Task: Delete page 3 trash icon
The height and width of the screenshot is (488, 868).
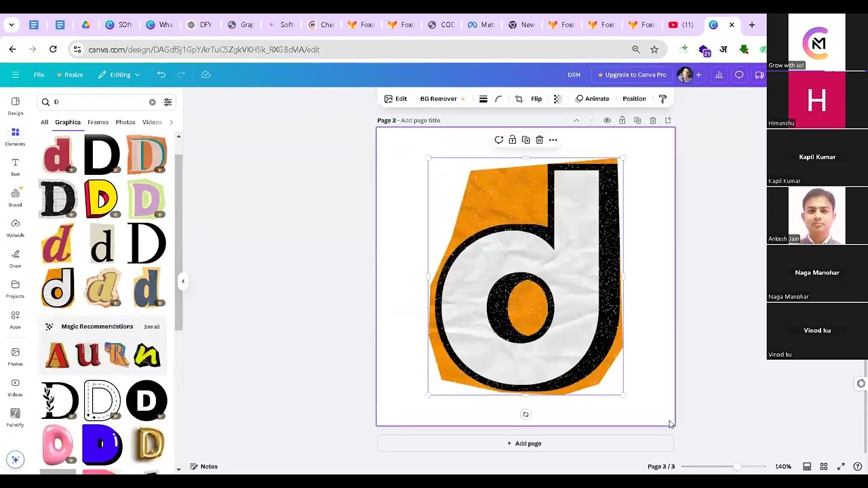Action: (x=652, y=121)
